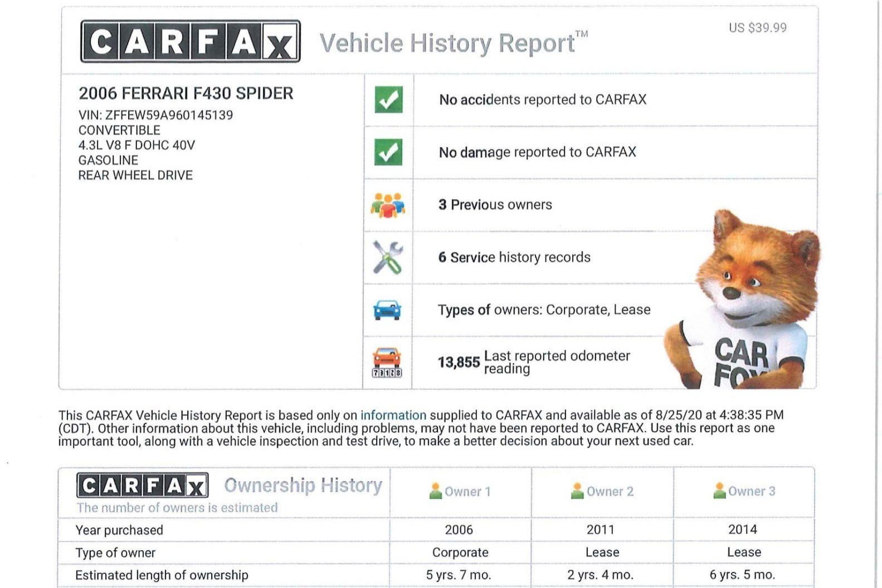Click the 'Lease' cell under Owner 2

pos(602,552)
